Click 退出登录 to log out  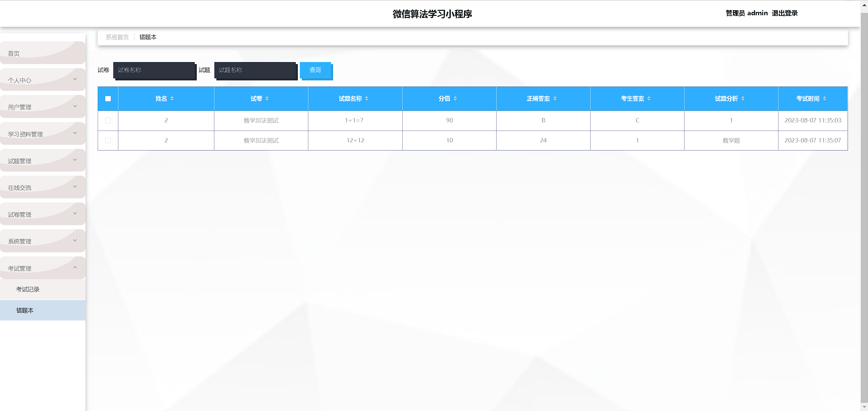pos(785,13)
